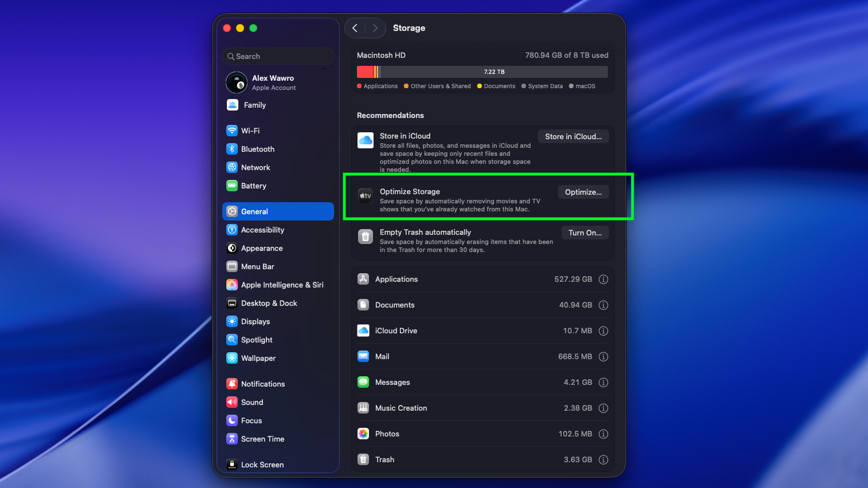Select Network in the sidebar
Screen dimensions: 868x488
278,167
